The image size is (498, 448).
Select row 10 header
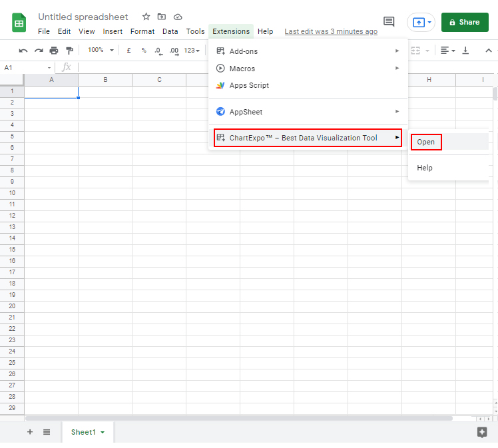tap(12, 193)
